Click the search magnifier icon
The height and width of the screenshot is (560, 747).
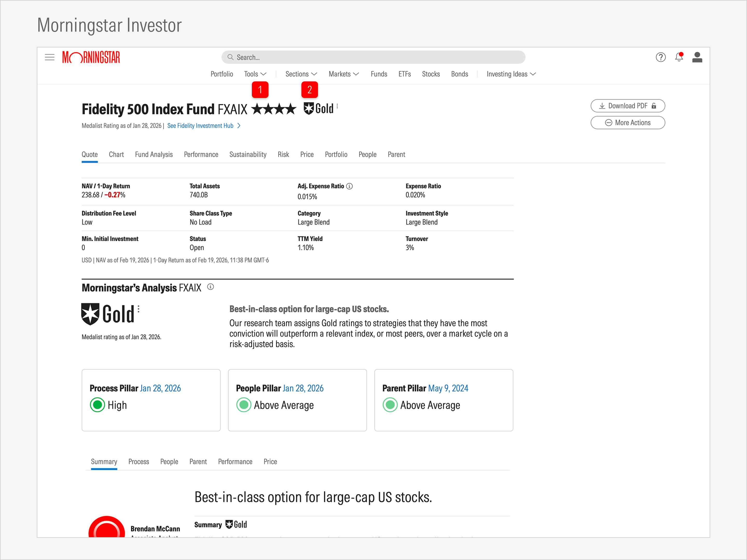pyautogui.click(x=230, y=57)
